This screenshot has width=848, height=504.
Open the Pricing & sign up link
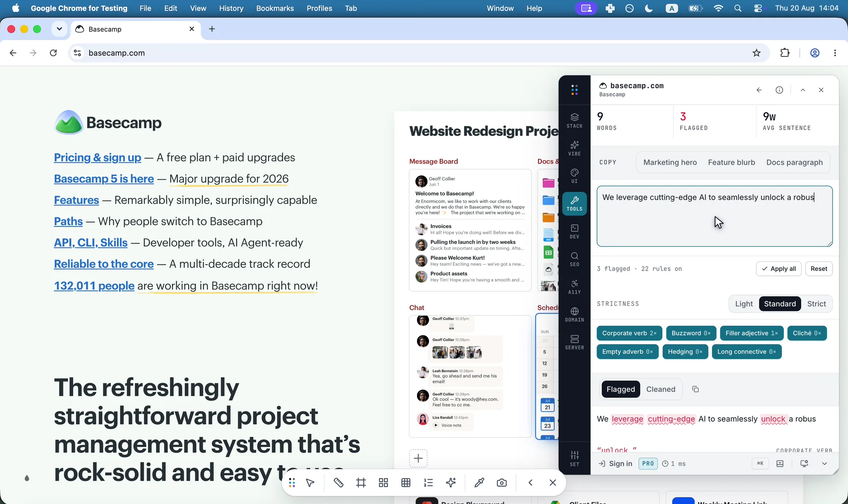[x=98, y=158]
